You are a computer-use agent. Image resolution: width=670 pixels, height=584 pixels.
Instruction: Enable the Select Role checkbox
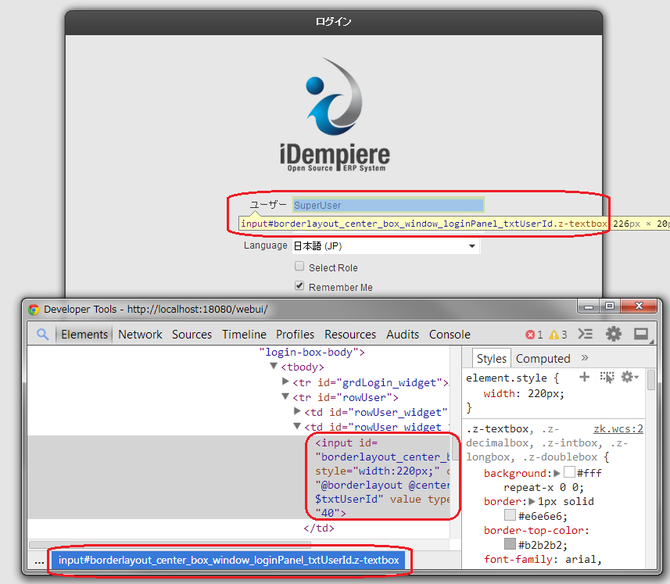click(299, 267)
